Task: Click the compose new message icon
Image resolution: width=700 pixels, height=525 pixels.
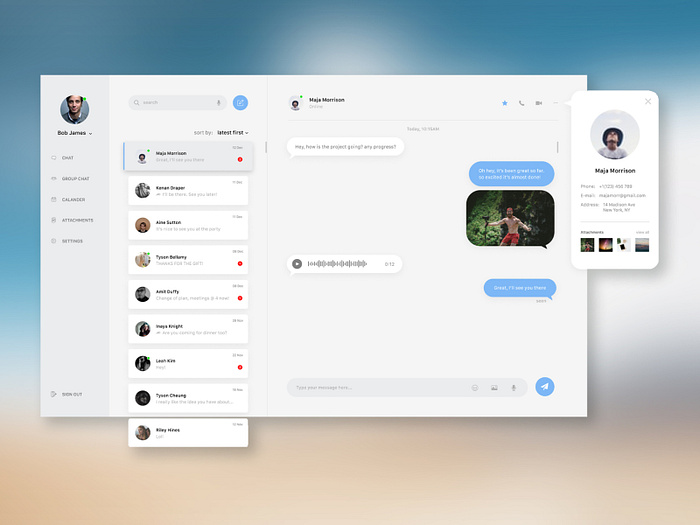Action: pyautogui.click(x=240, y=103)
